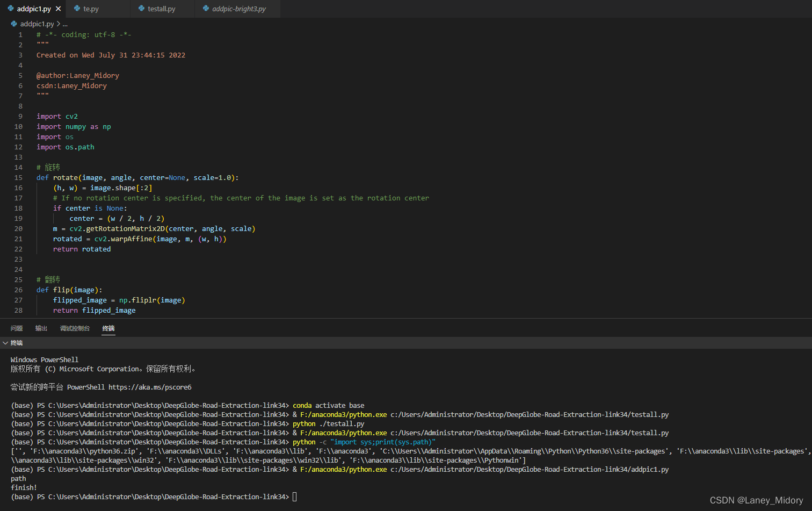Click the 'finish!' terminal output

coord(24,487)
